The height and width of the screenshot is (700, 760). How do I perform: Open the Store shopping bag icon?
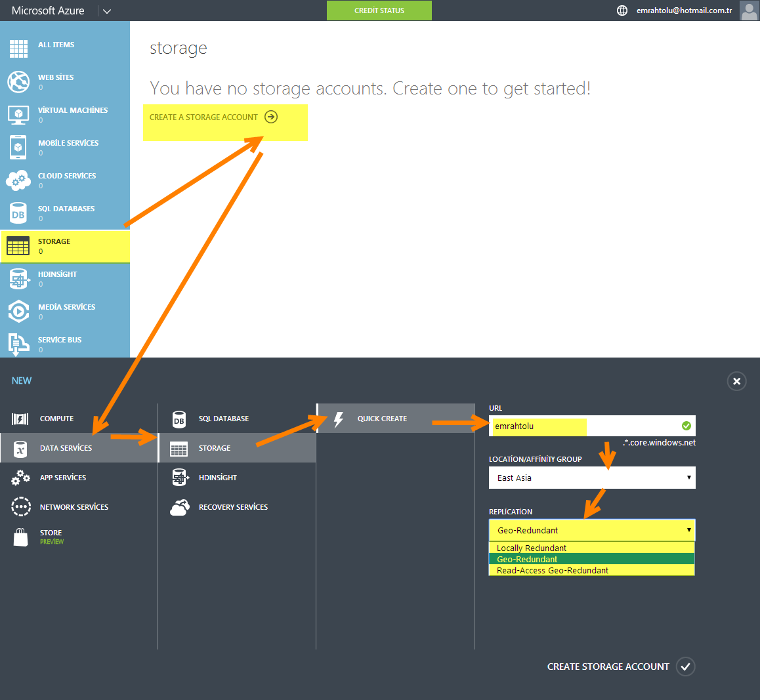pyautogui.click(x=20, y=537)
